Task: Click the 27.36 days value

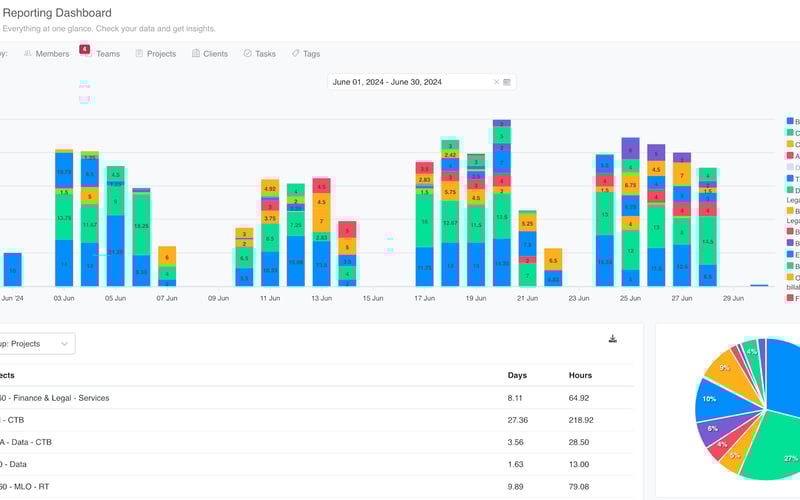Action: [x=518, y=420]
